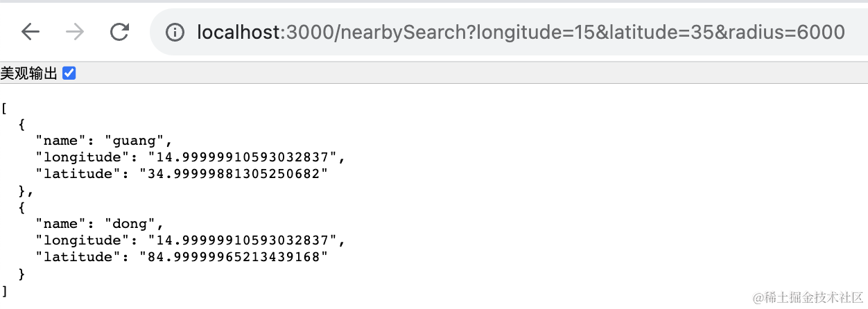Click the closing square bracket of the JSON

click(4, 290)
